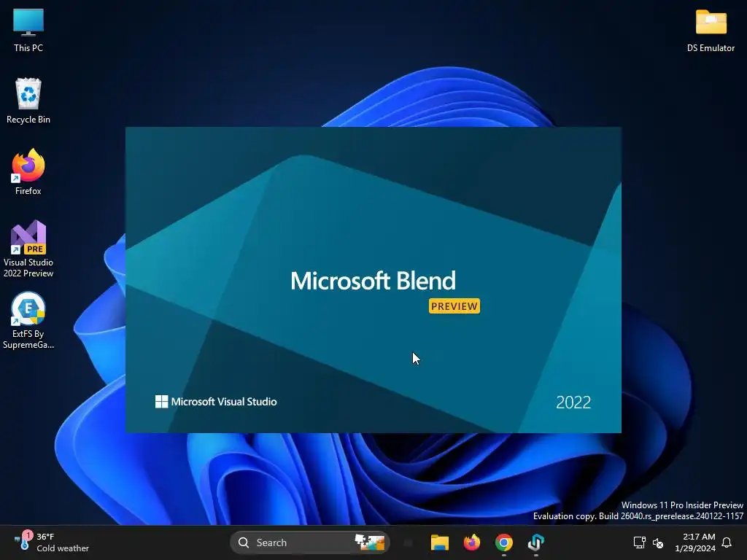Click the PREVIEW badge on splash screen
The image size is (747, 560).
[x=454, y=306]
